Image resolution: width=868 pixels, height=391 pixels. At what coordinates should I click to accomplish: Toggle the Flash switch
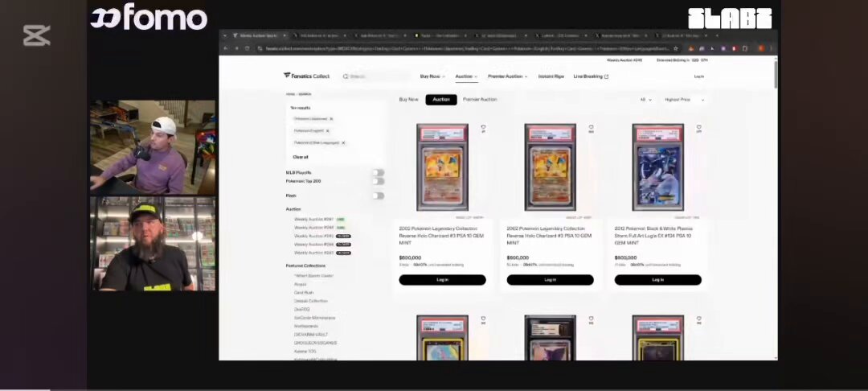click(x=378, y=195)
